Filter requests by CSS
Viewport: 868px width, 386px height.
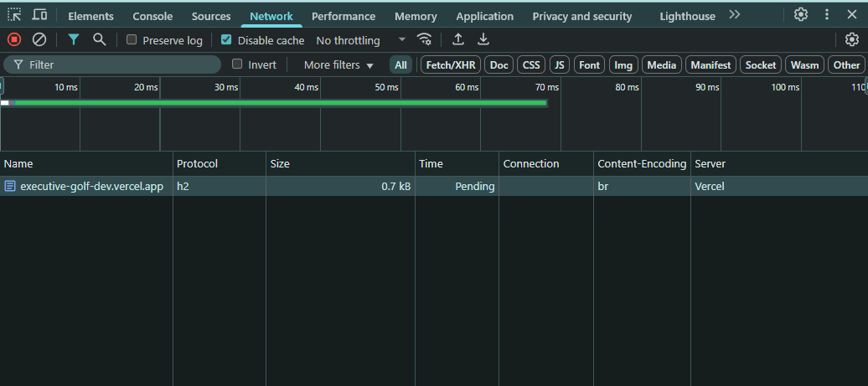coord(531,64)
